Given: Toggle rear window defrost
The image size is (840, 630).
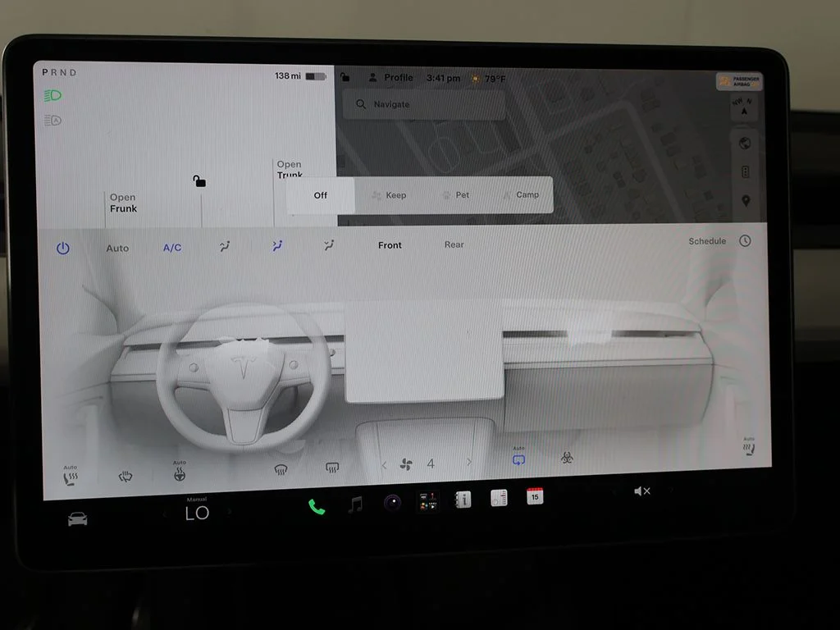Looking at the screenshot, I should pyautogui.click(x=332, y=468).
